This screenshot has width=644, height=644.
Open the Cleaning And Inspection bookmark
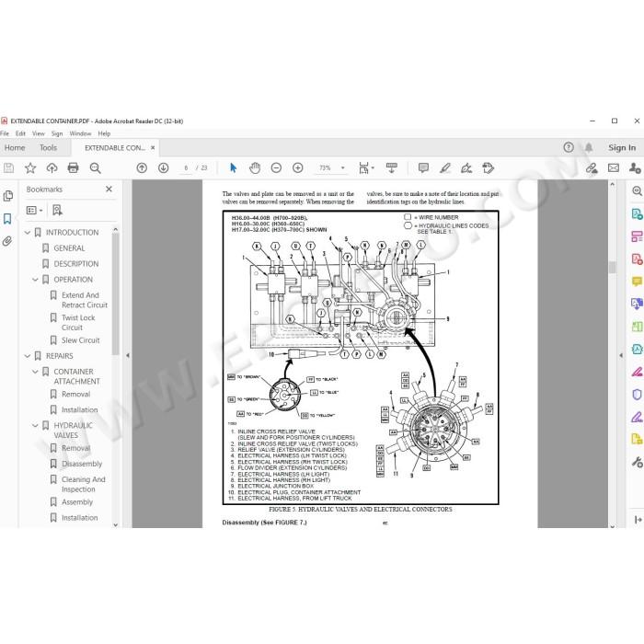[84, 484]
